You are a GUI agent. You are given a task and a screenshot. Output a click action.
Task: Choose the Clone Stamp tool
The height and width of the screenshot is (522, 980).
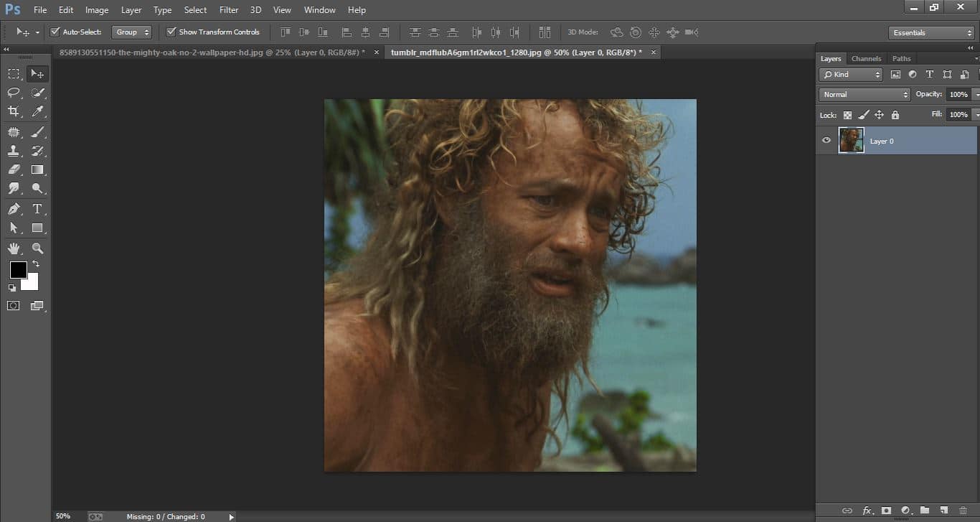(x=13, y=150)
